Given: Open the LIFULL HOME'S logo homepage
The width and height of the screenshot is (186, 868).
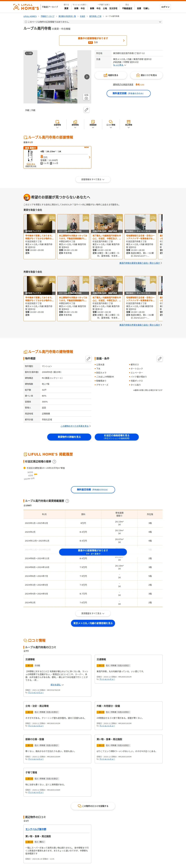Looking at the screenshot, I should pyautogui.click(x=26, y=7).
